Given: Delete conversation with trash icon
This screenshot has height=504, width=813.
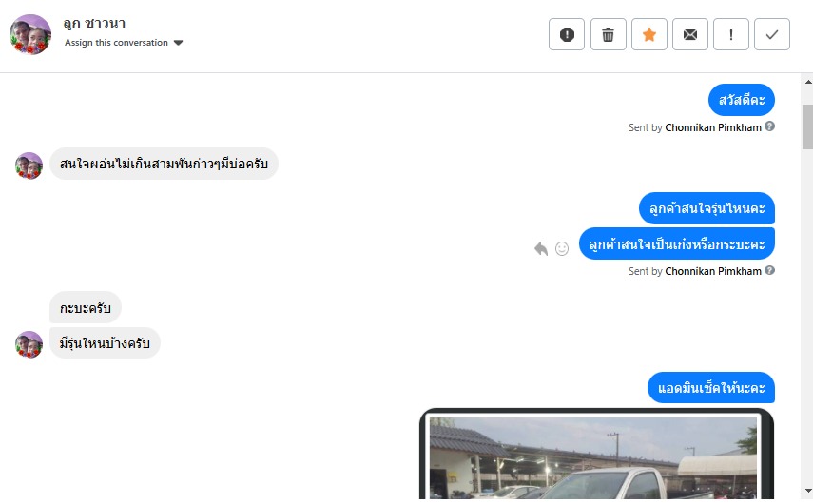Looking at the screenshot, I should (x=609, y=34).
